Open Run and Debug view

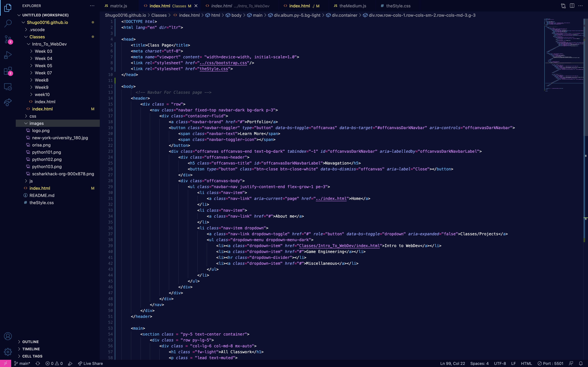[x=8, y=55]
